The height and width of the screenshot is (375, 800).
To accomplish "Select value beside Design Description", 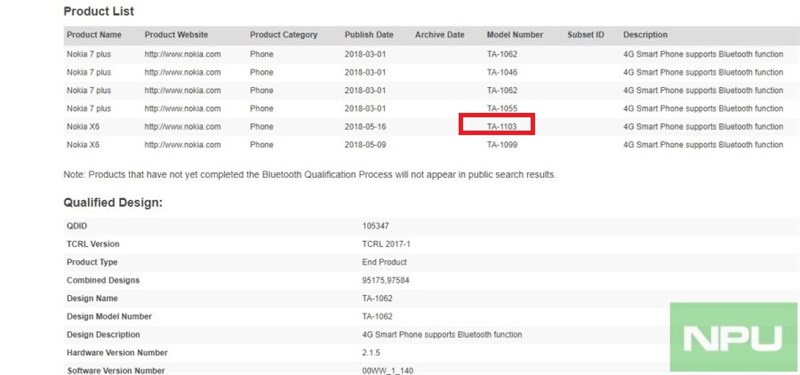I will (x=442, y=335).
